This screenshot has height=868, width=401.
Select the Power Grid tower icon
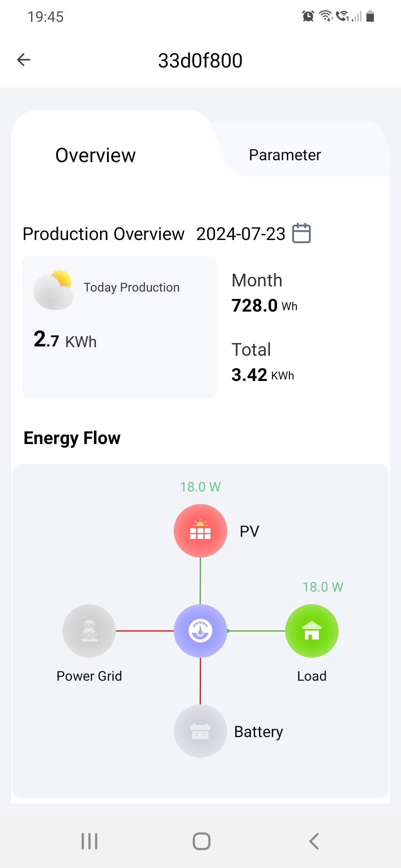point(89,631)
